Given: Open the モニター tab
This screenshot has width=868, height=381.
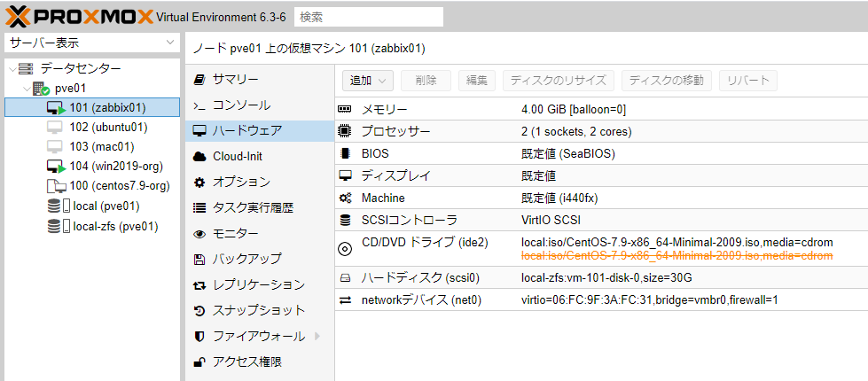Looking at the screenshot, I should (x=260, y=234).
